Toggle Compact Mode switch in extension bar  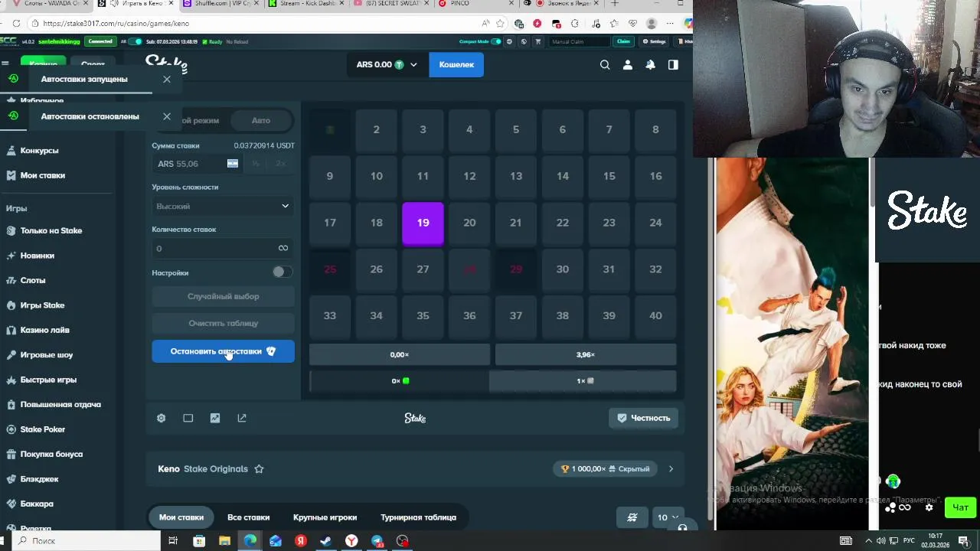496,41
